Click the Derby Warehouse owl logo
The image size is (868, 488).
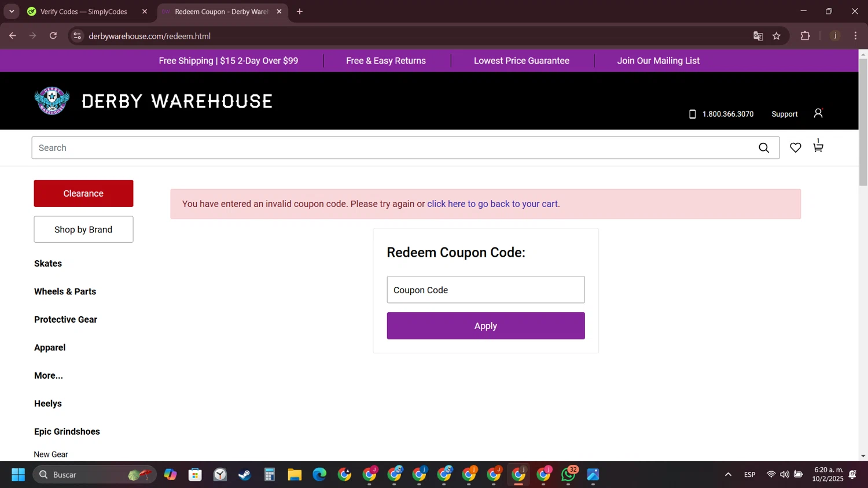pyautogui.click(x=52, y=101)
